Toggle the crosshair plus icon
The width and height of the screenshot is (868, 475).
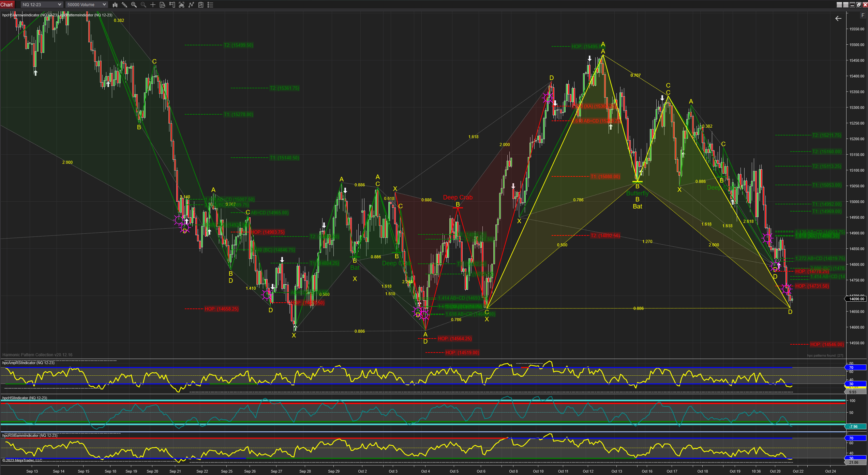coord(153,5)
